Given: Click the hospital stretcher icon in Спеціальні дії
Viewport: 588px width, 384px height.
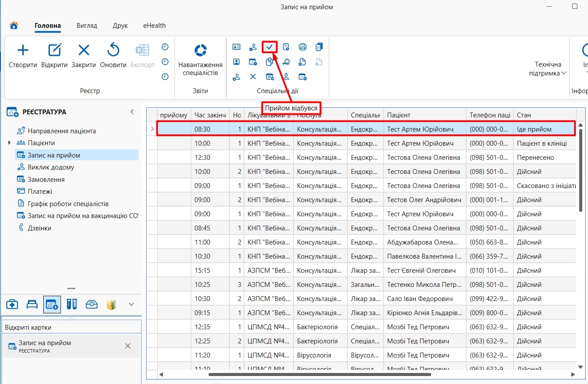Looking at the screenshot, I should [286, 62].
